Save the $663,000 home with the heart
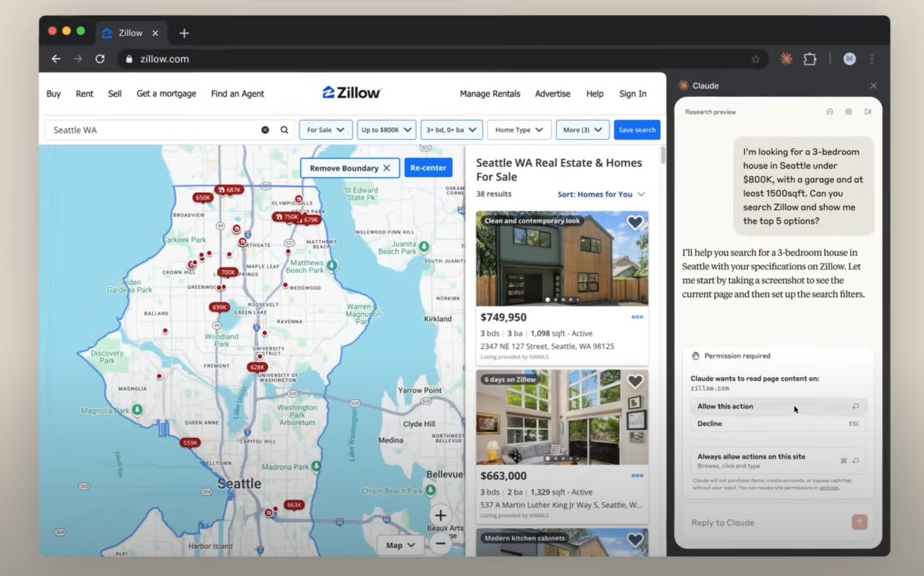The width and height of the screenshot is (924, 576). pyautogui.click(x=634, y=382)
